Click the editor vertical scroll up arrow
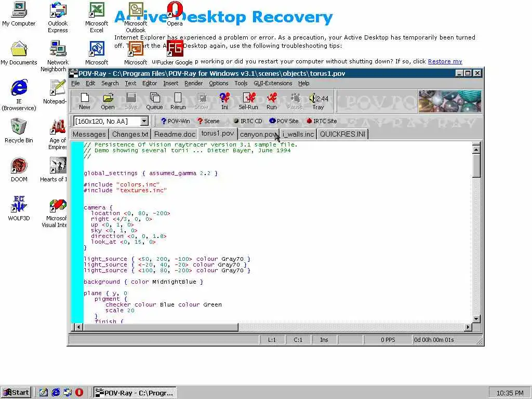Screen dimensions: 532x399 (x=476, y=149)
